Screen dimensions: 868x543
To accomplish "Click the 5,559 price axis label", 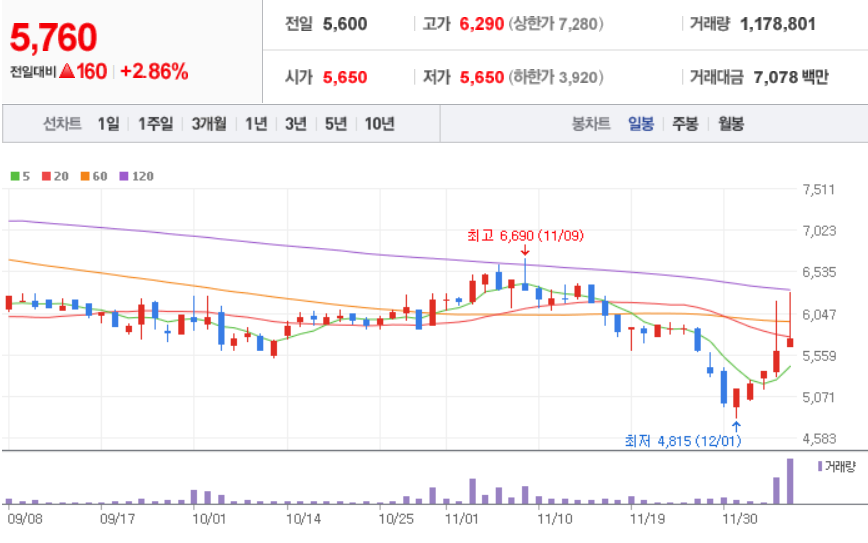I will (819, 356).
